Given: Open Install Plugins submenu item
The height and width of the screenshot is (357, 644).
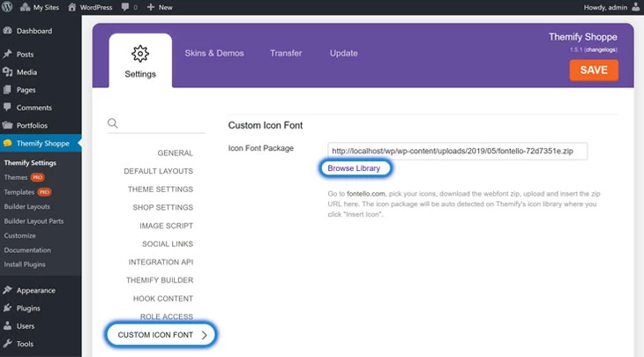Looking at the screenshot, I should click(x=25, y=264).
